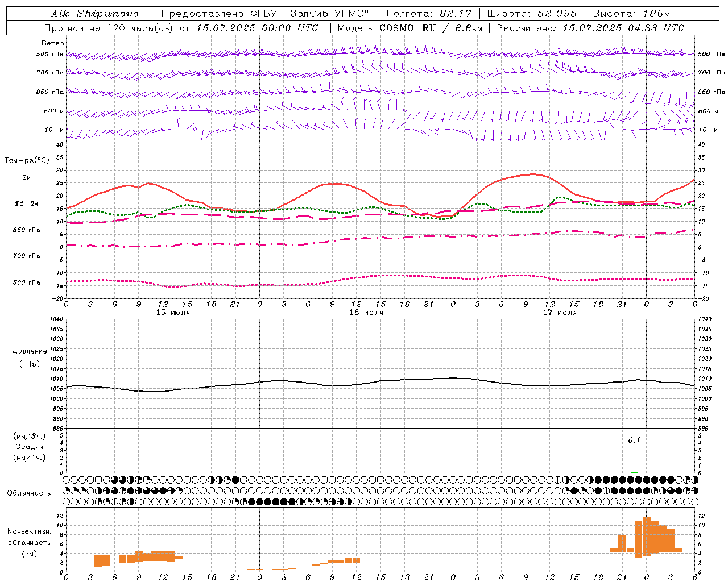Click the Конвективн. panel label
Viewport: 728px width, 582px height.
[29, 531]
